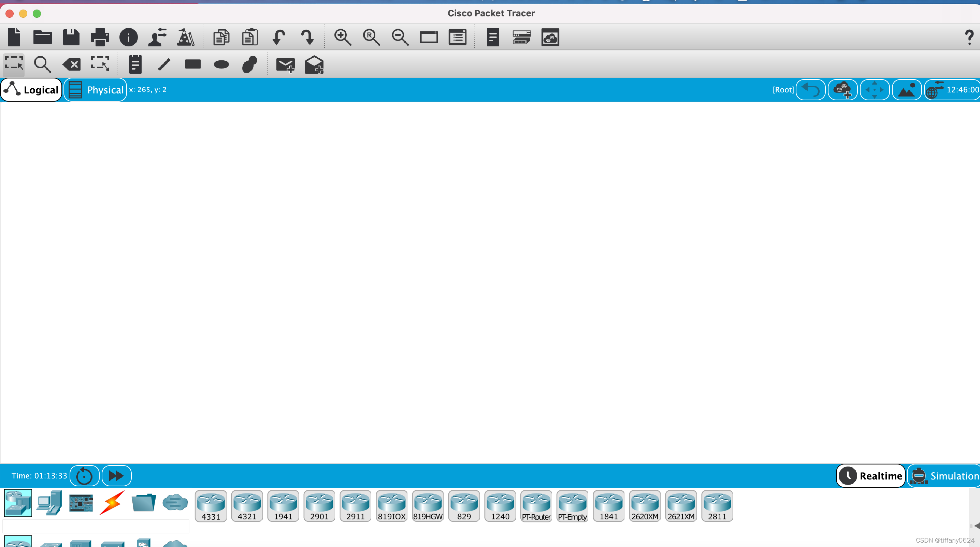980x547 pixels.
Task: Pick the PT-Router device
Action: pos(536,506)
